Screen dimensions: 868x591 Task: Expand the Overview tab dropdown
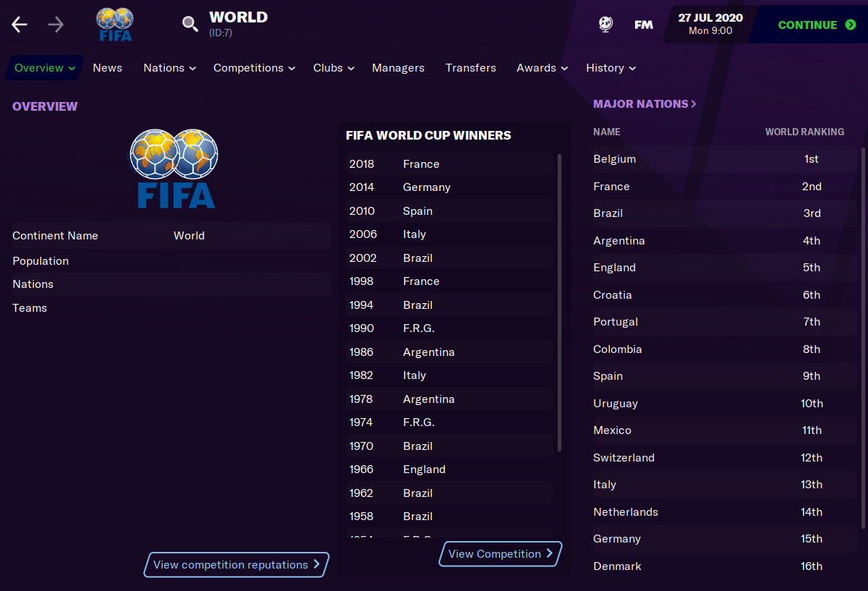pos(43,67)
